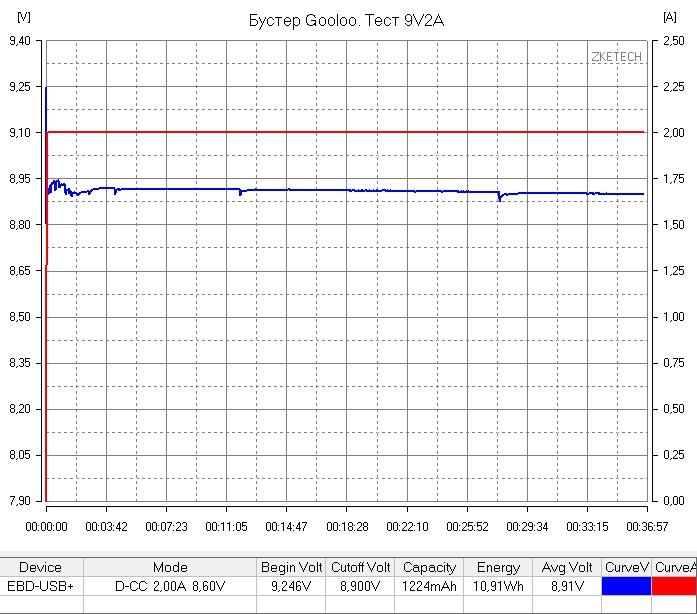Click the D-CC 2,00A 8,60V mode cell
This screenshot has width=697, height=614.
pos(169,587)
